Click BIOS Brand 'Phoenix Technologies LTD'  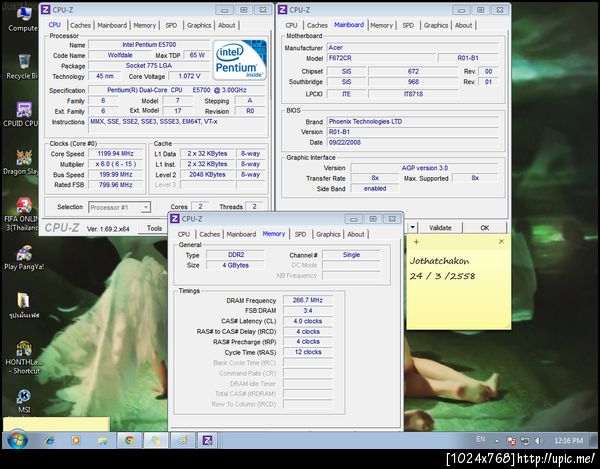click(412, 122)
